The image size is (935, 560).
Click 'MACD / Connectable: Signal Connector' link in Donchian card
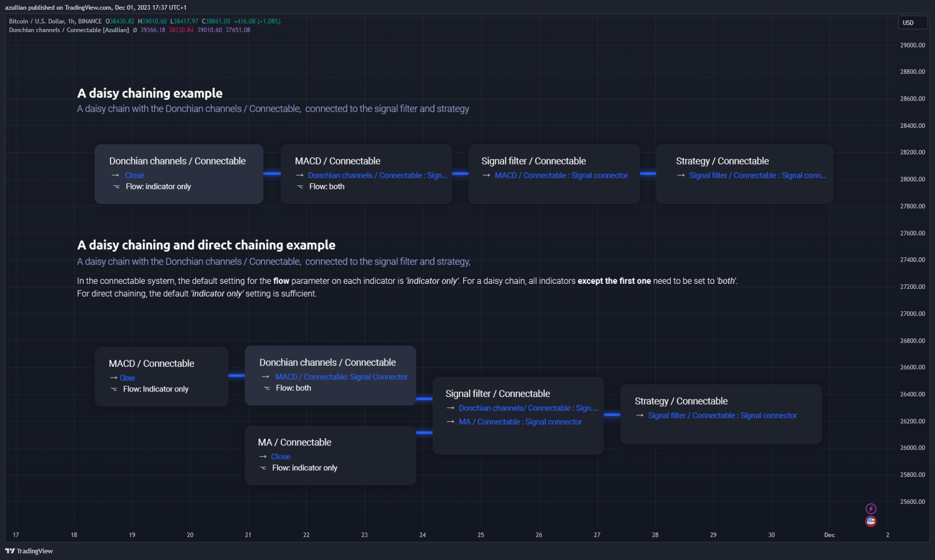point(341,377)
